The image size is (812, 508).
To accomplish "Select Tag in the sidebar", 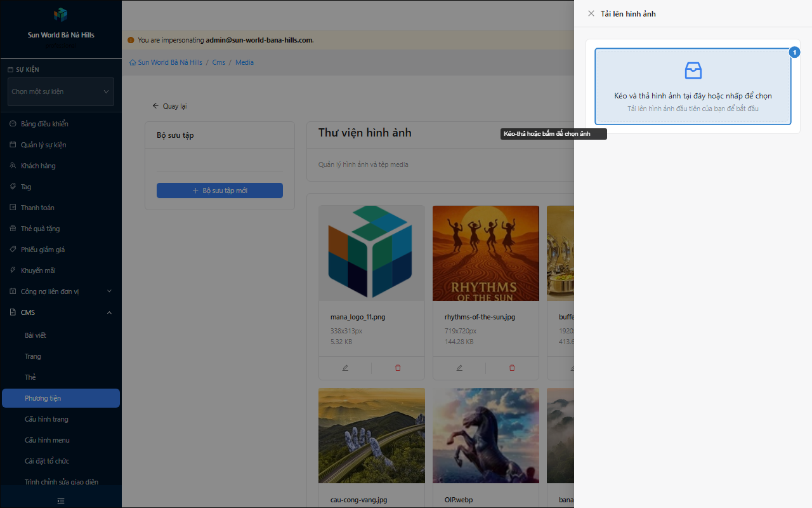I will [x=61, y=187].
